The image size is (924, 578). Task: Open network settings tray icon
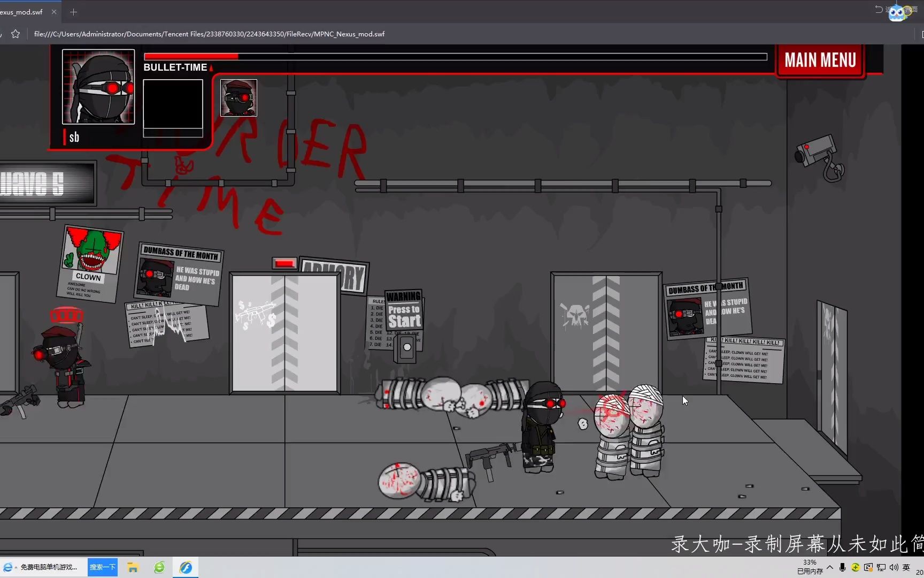[881, 567]
